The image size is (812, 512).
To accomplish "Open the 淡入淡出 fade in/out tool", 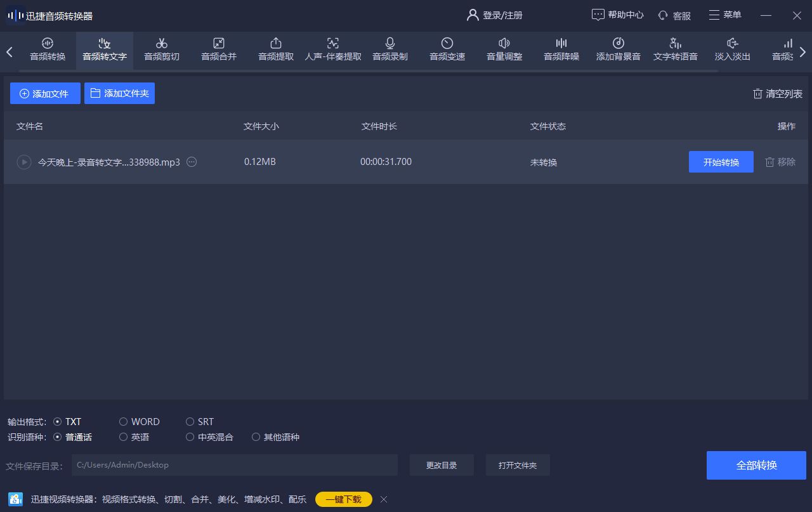I will 733,49.
